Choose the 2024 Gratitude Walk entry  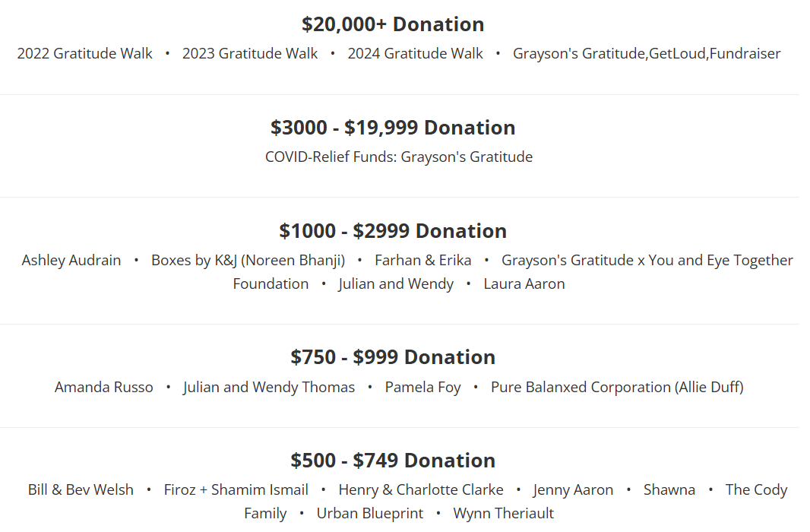pos(415,53)
